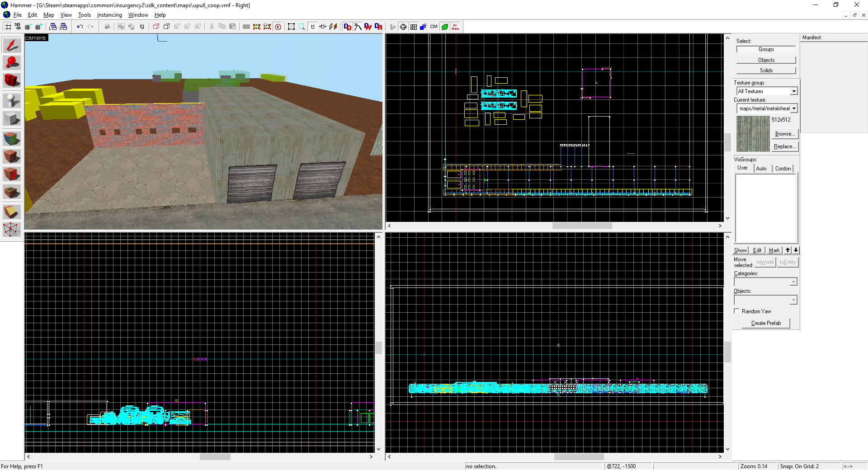Toggle the show models fade icon
Image resolution: width=868 pixels, height=470 pixels.
[423, 27]
